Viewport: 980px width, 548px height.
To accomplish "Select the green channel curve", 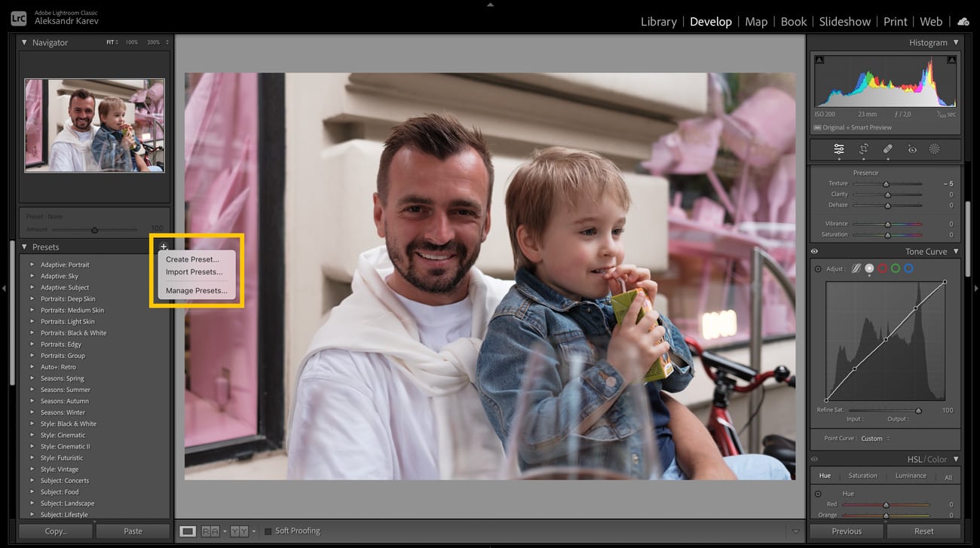I will (896, 268).
